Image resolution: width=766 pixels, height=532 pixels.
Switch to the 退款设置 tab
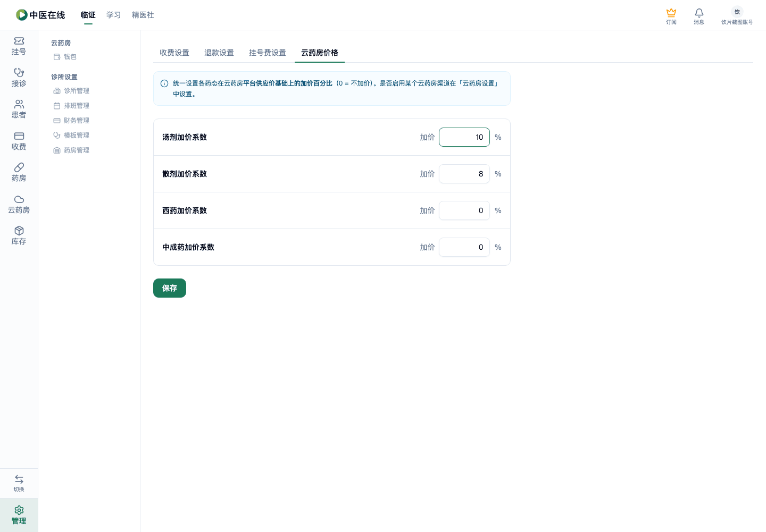point(219,53)
